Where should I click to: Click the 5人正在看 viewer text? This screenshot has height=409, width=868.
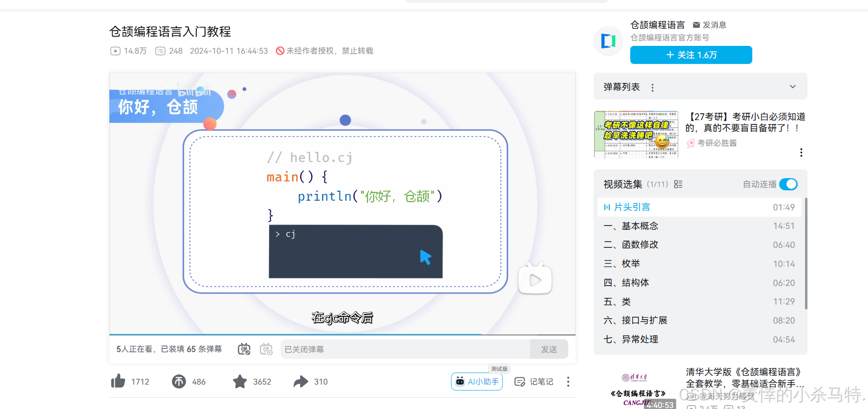[x=134, y=349]
